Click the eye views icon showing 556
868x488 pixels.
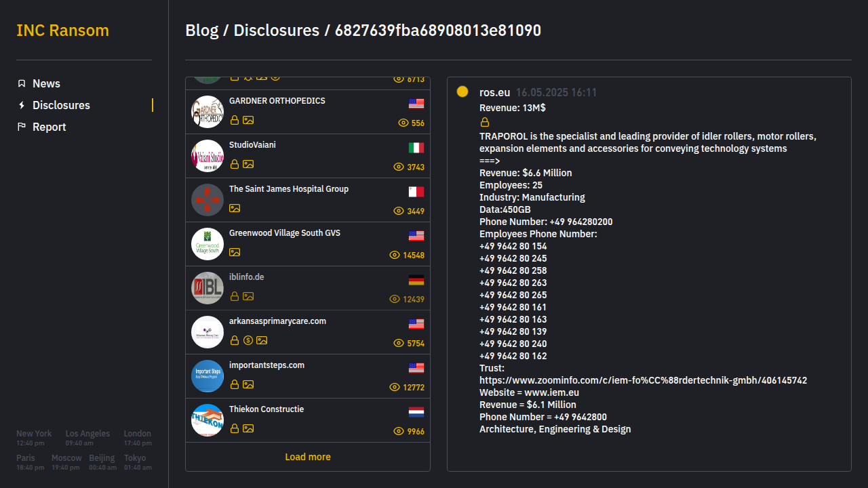403,123
